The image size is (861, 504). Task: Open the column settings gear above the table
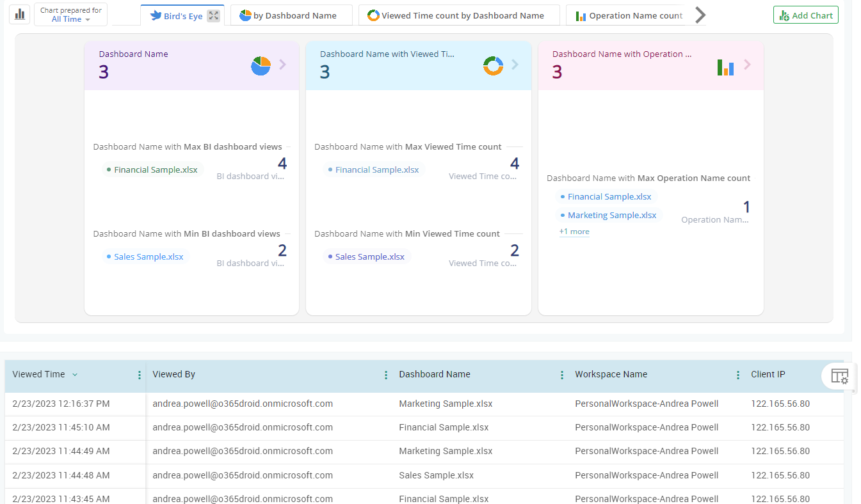click(x=839, y=377)
